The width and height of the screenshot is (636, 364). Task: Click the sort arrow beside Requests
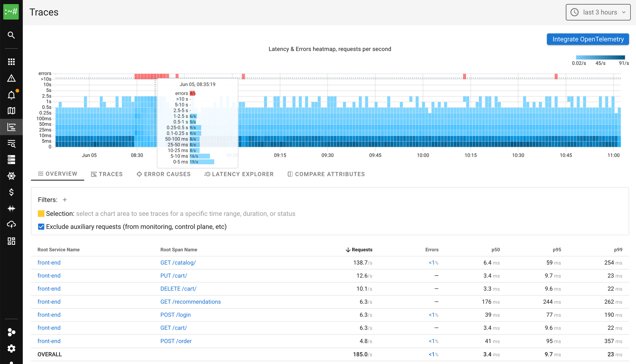[348, 250]
